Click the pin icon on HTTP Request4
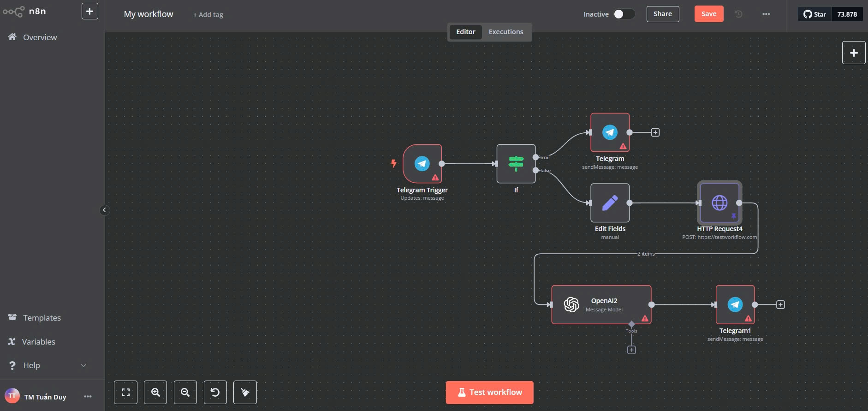Viewport: 868px width, 411px height. (733, 216)
